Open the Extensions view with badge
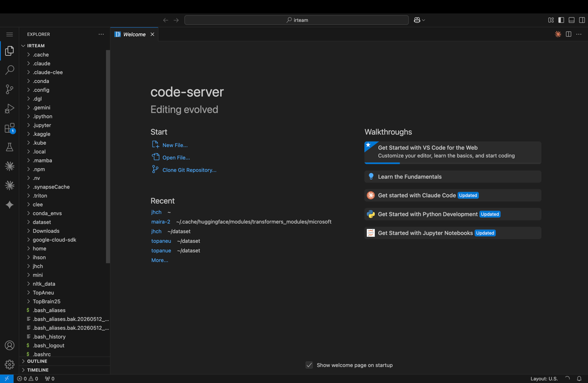 (9, 128)
